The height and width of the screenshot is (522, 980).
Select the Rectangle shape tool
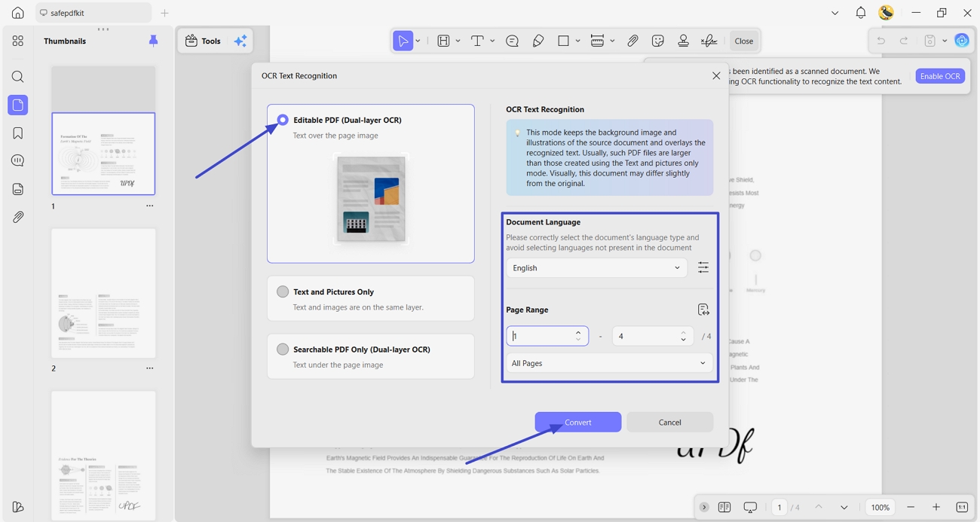coord(563,41)
